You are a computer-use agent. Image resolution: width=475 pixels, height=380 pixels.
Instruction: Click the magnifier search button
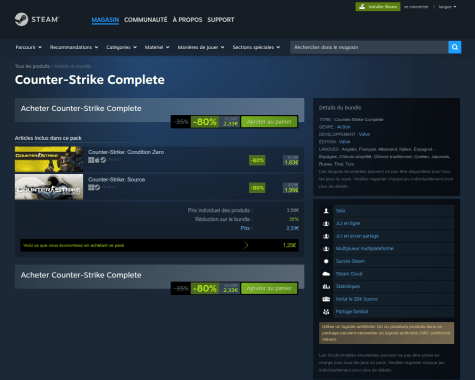tap(455, 47)
